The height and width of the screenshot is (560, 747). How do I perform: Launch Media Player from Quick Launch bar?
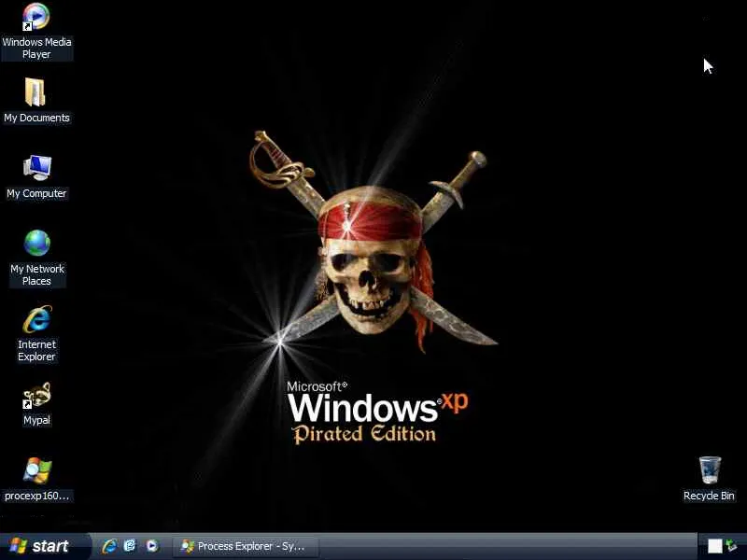tap(152, 546)
